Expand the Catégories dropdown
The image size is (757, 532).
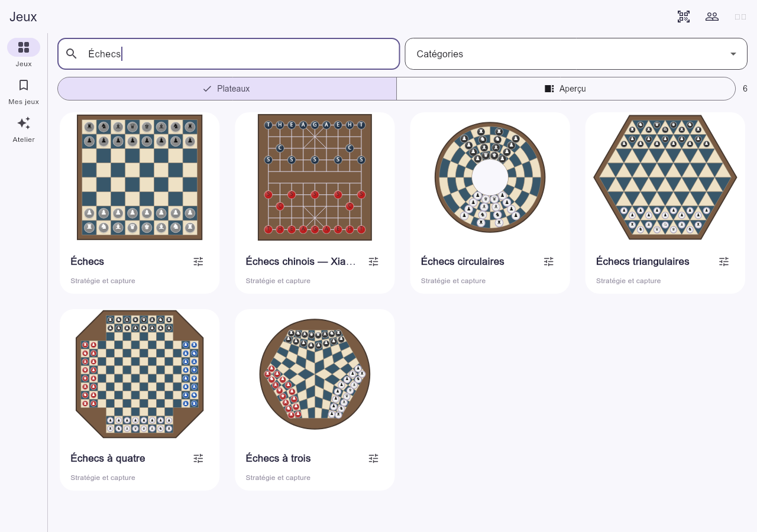click(576, 54)
